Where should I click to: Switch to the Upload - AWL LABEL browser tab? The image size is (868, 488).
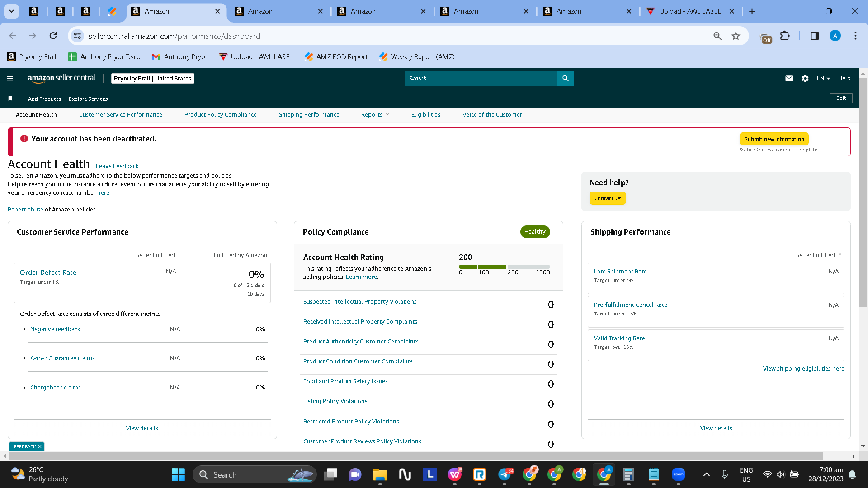(689, 11)
